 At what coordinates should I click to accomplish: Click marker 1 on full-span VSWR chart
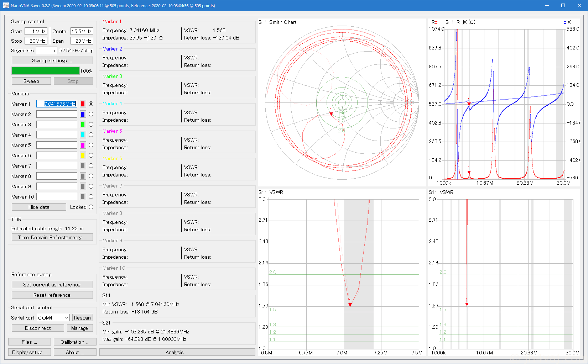467,305
